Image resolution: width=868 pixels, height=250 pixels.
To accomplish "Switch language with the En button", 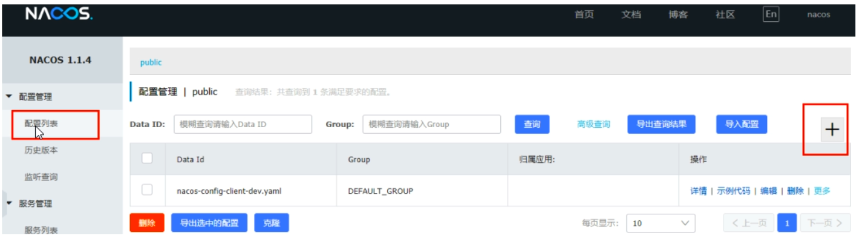I will (771, 15).
